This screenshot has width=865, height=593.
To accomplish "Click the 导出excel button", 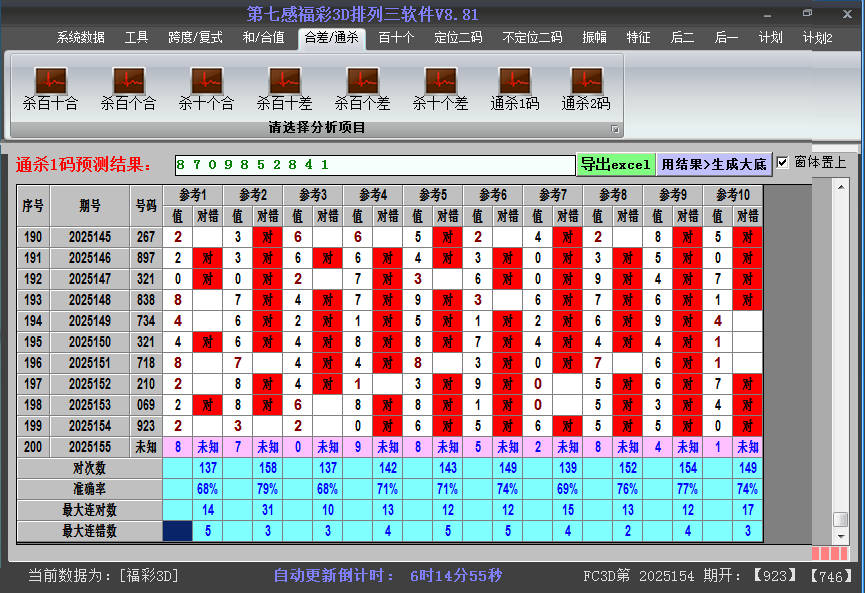I will (x=615, y=164).
